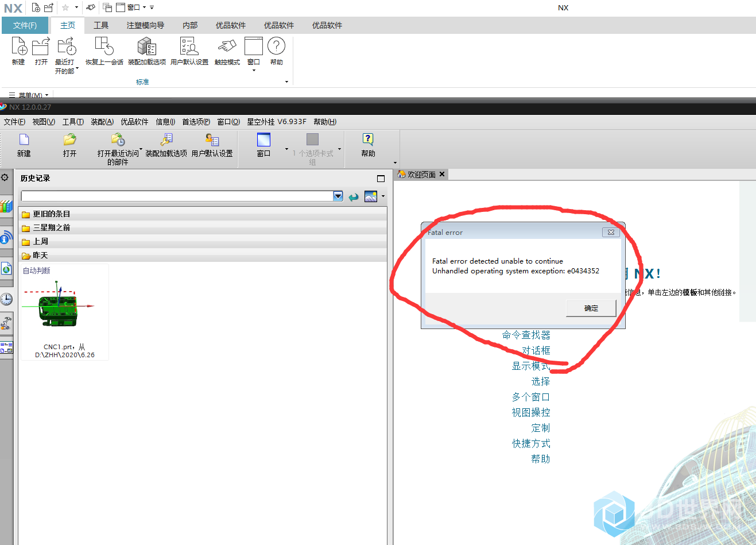Click 确定 in Fatal error dialog
The width and height of the screenshot is (756, 545).
point(591,308)
